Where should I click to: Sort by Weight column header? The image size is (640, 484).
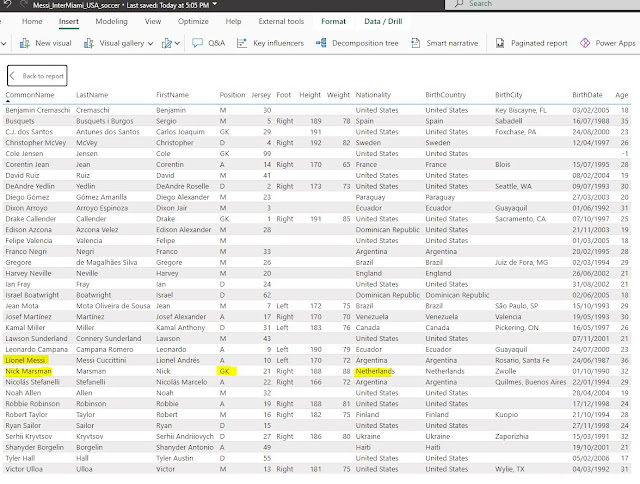pos(338,95)
